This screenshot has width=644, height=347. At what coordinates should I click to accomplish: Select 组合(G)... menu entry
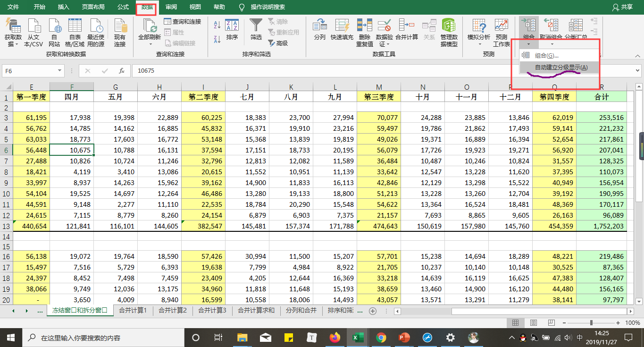tap(559, 56)
